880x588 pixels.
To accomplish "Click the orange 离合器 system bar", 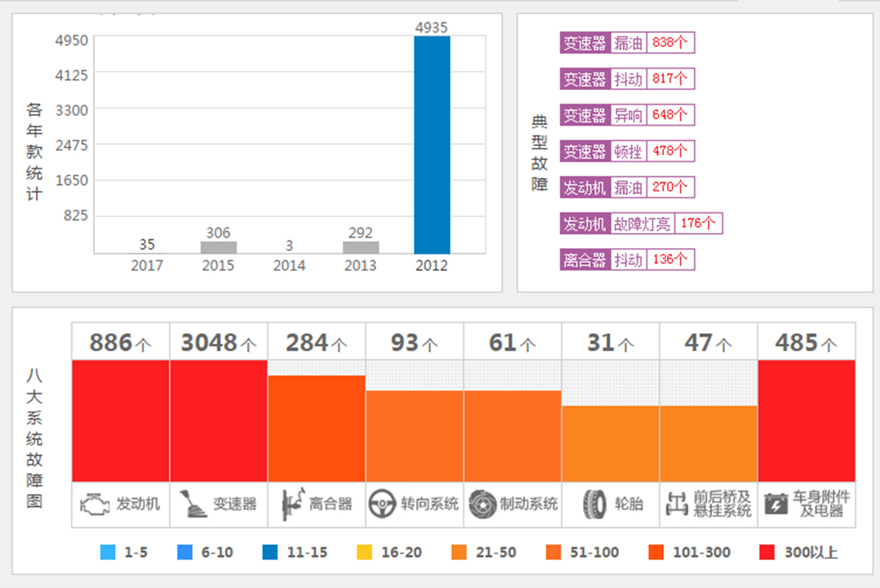I will pos(317,428).
